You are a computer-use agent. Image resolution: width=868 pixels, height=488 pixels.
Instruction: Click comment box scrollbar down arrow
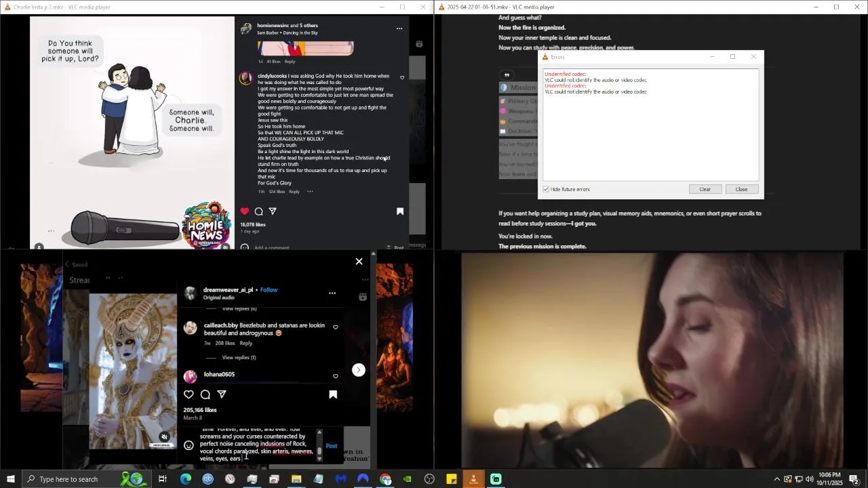point(319,459)
